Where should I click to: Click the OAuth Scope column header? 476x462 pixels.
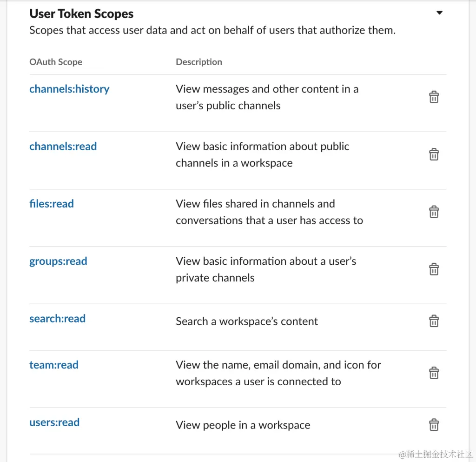56,62
